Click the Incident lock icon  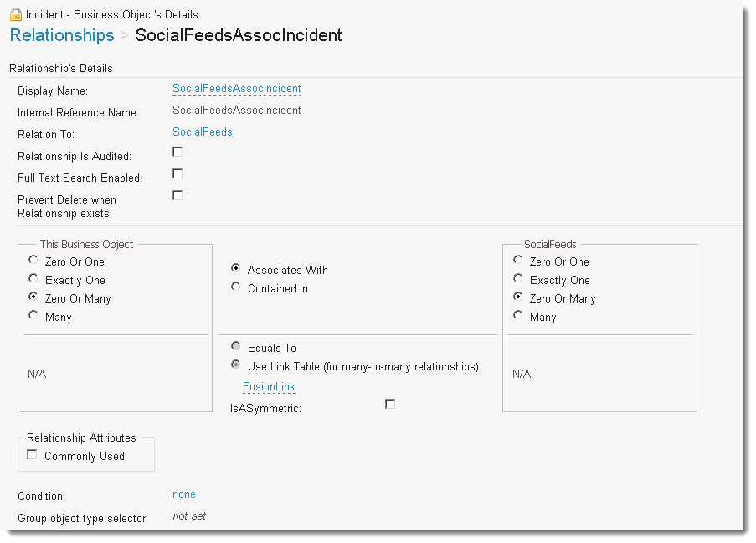pos(16,14)
